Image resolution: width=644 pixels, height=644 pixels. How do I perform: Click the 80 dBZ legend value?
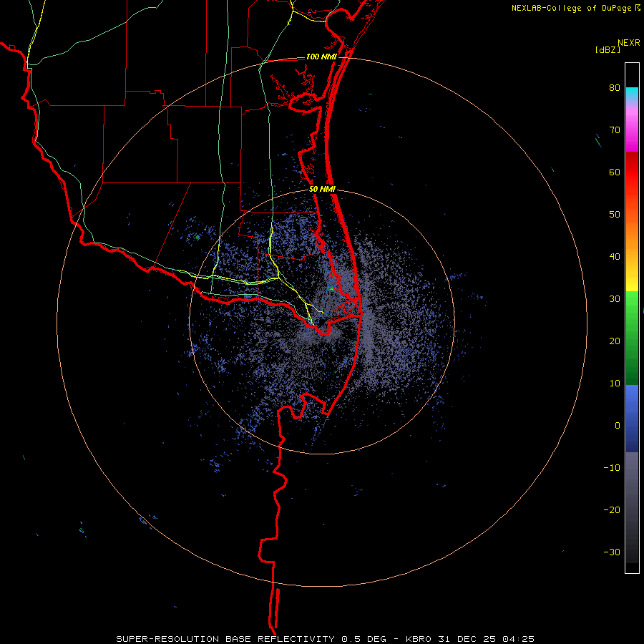tap(615, 88)
